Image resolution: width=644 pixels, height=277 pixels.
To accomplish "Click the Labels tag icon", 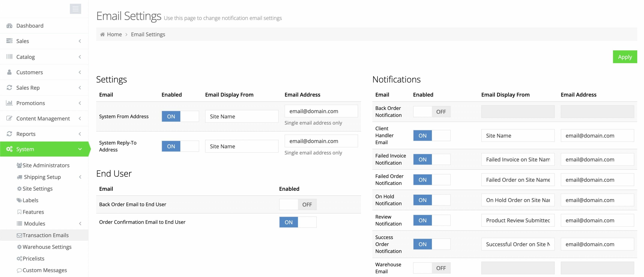I will coord(19,200).
